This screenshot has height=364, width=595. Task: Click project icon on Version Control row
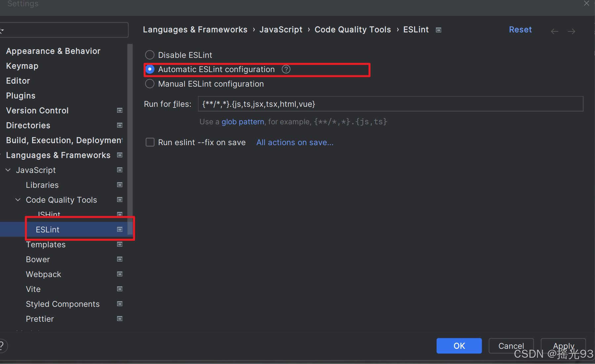(120, 110)
